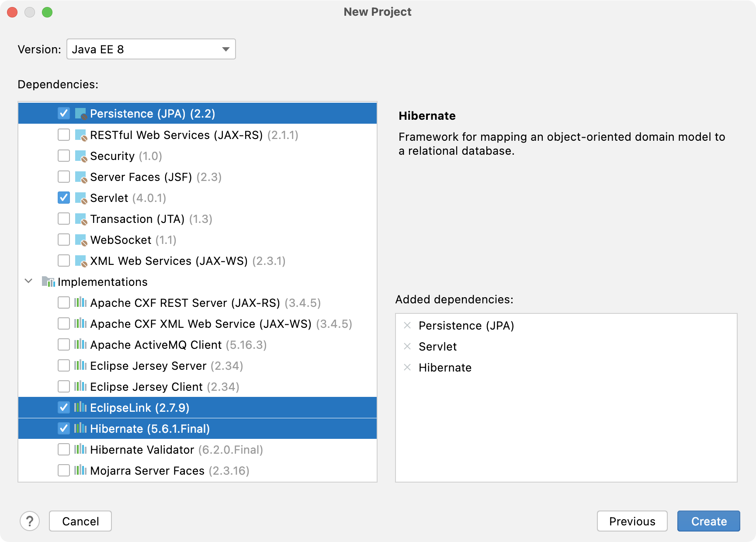The width and height of the screenshot is (756, 542).
Task: Uncheck the Persistence (JPA) checkbox
Action: click(x=64, y=114)
